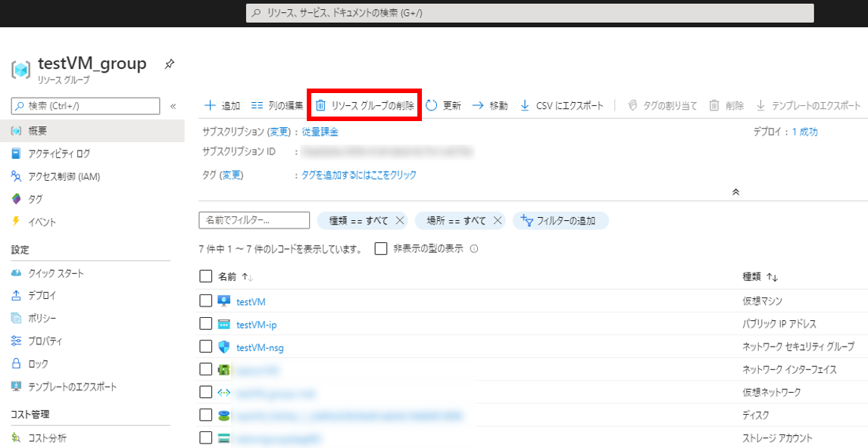Sort by 種類 column header arrows
This screenshot has height=448, width=868.
[772, 278]
